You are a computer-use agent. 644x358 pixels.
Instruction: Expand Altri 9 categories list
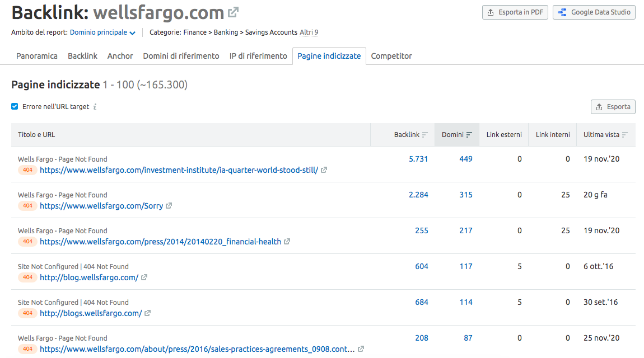[x=309, y=32]
